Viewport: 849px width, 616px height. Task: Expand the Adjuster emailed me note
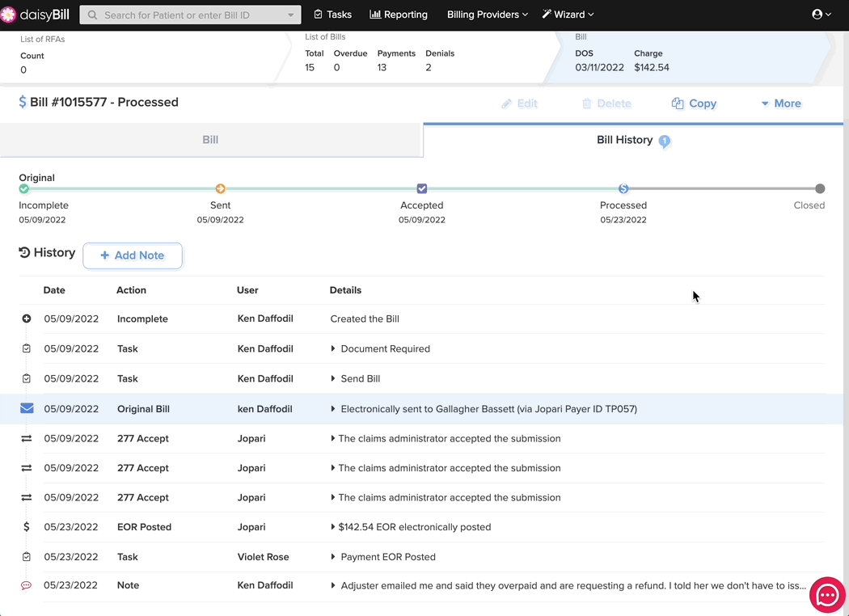point(333,585)
